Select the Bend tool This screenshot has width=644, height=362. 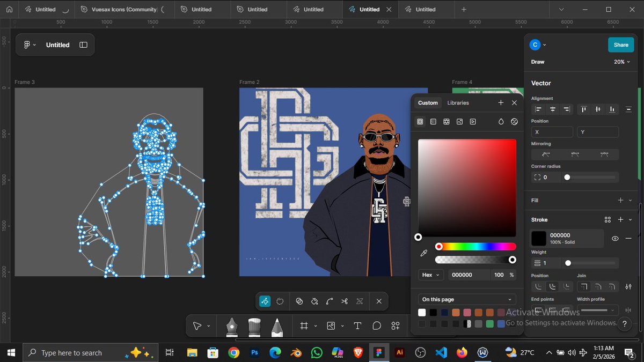[330, 301]
